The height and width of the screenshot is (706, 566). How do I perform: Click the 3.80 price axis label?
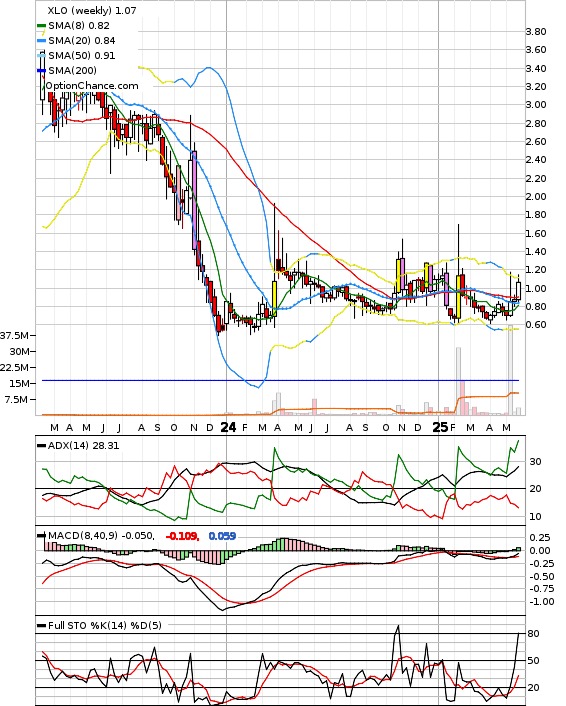(x=536, y=32)
